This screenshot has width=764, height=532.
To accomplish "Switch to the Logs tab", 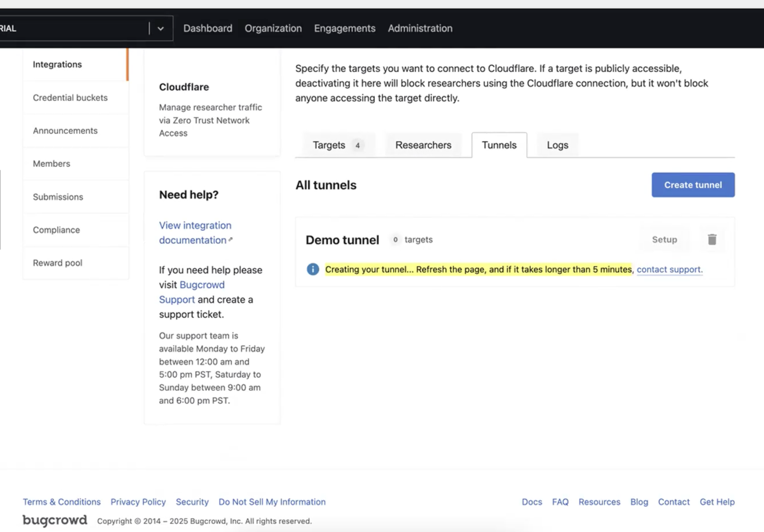I will point(557,145).
